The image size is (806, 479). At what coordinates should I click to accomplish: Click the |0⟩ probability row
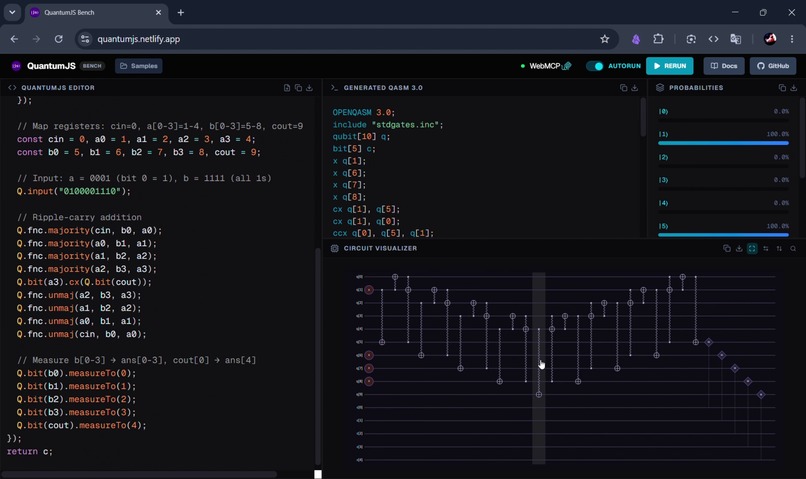[723, 115]
